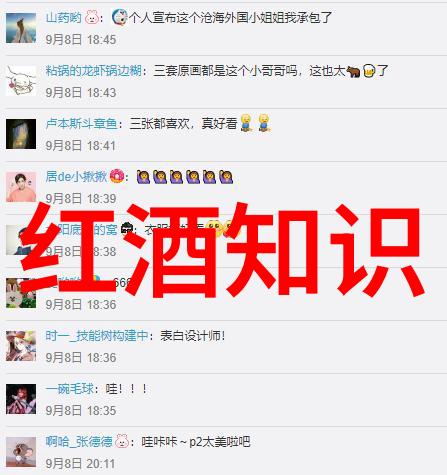Open 粘锅的龙虾锅边糊 user link

point(94,71)
